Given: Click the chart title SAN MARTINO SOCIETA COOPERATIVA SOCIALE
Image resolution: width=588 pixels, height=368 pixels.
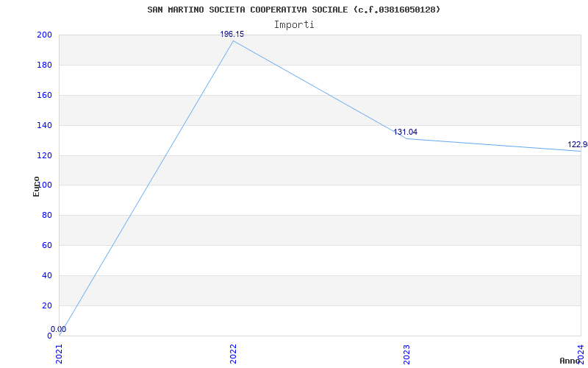Looking at the screenshot, I should [293, 10].
